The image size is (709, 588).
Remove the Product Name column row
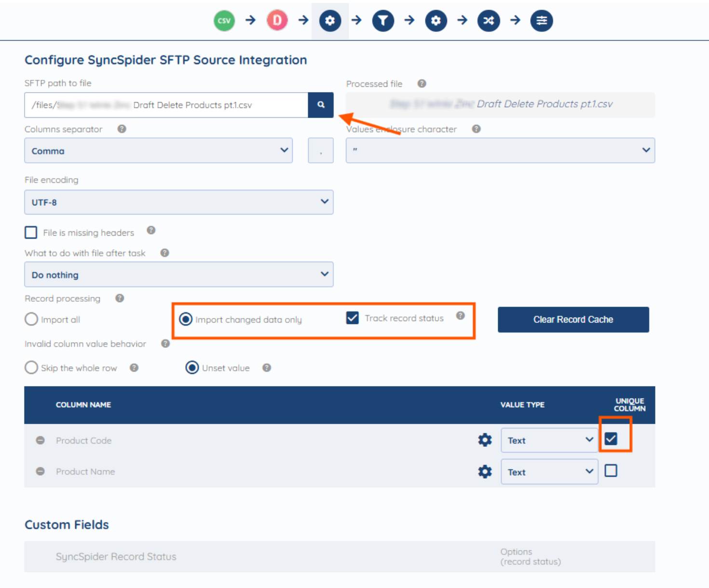point(41,471)
